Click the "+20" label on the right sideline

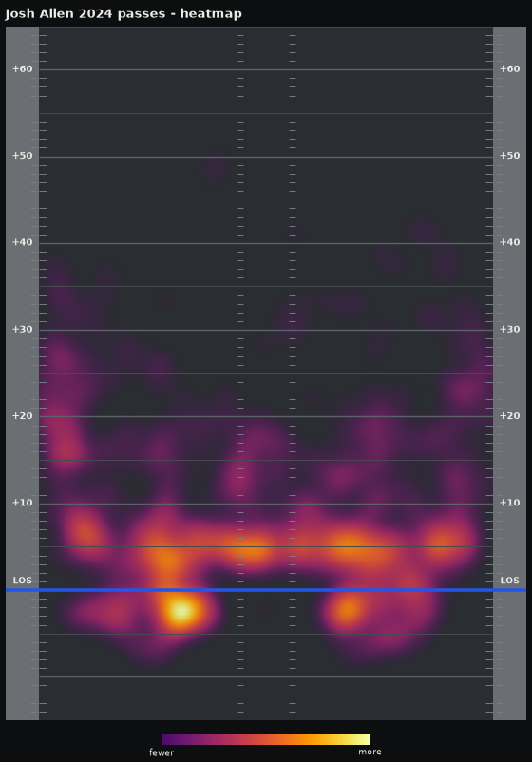click(x=509, y=416)
